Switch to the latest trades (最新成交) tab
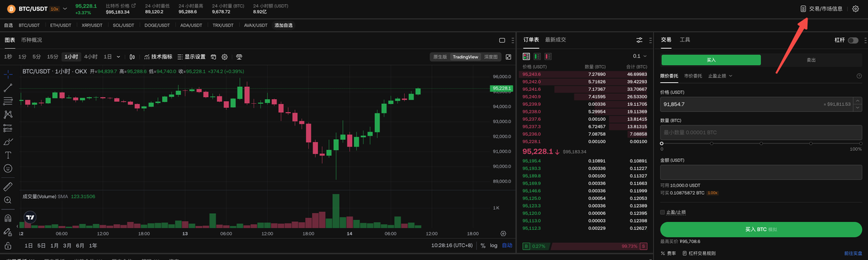 [x=555, y=40]
